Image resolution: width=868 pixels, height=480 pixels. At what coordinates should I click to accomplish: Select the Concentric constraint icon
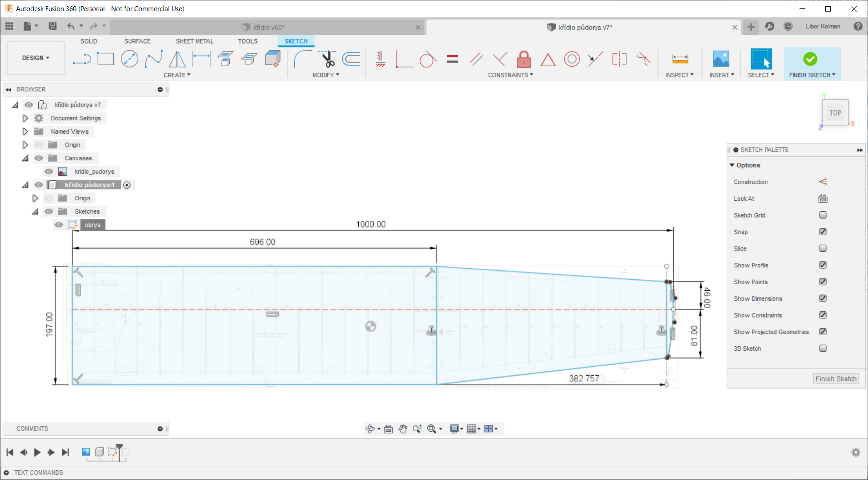(572, 59)
